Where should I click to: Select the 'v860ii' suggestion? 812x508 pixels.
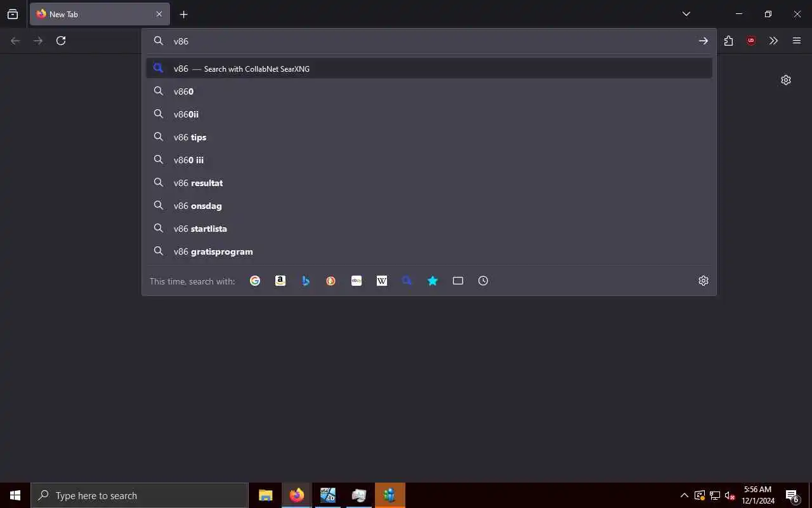429,114
